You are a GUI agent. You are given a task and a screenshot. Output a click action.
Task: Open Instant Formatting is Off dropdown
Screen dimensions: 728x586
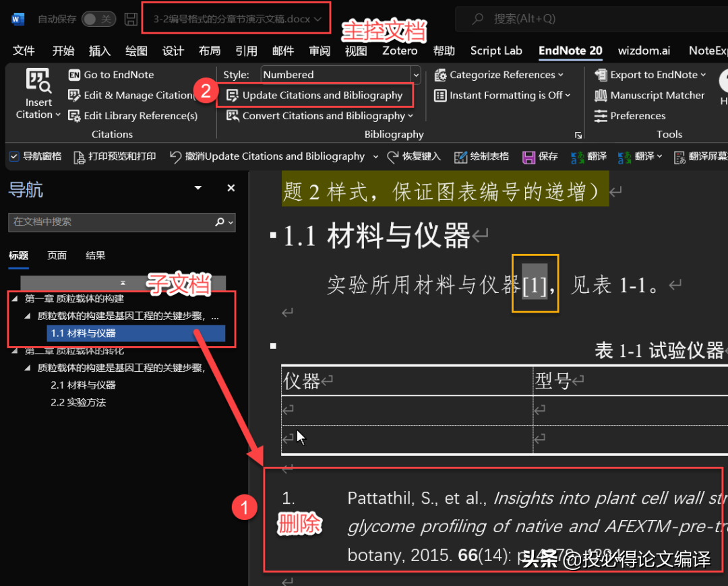502,95
